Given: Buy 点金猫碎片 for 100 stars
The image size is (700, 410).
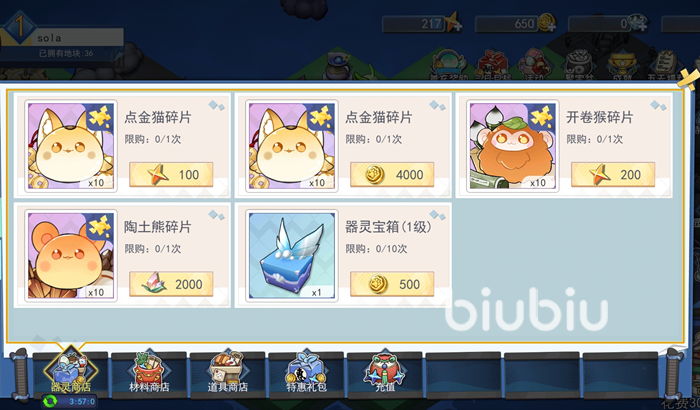Looking at the screenshot, I should [171, 175].
